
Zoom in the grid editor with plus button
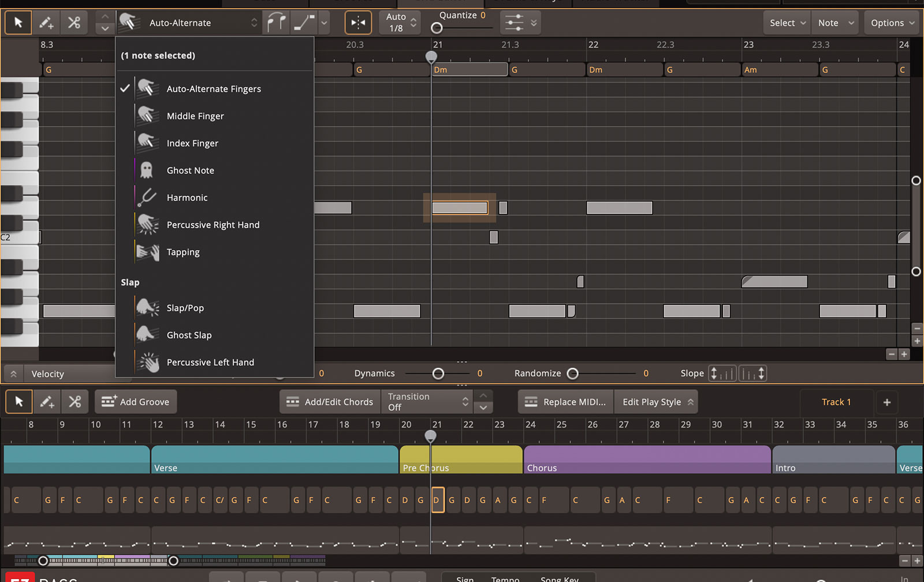904,354
